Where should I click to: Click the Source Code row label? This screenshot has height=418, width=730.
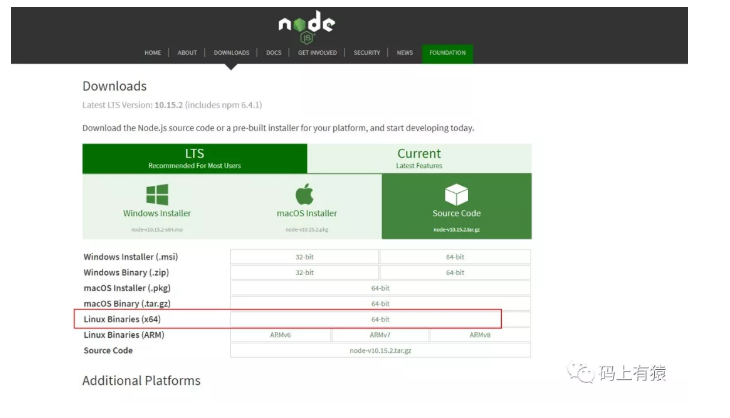click(108, 351)
